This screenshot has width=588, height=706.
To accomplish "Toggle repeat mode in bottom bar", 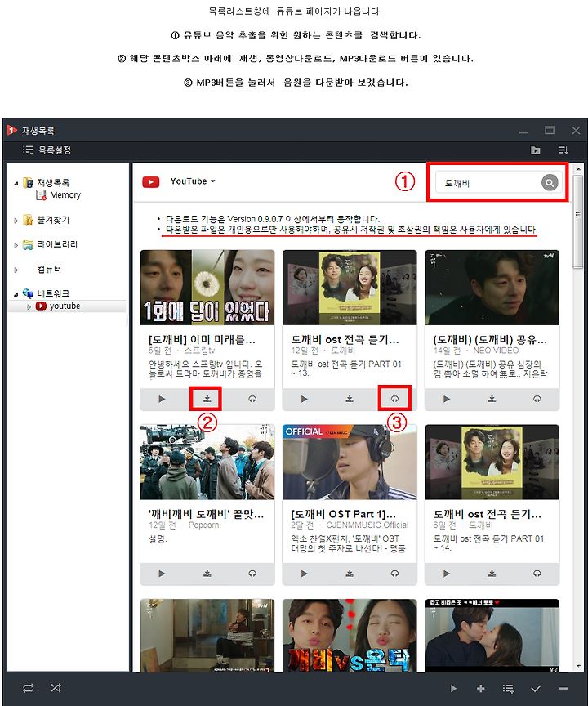I will click(x=28, y=688).
